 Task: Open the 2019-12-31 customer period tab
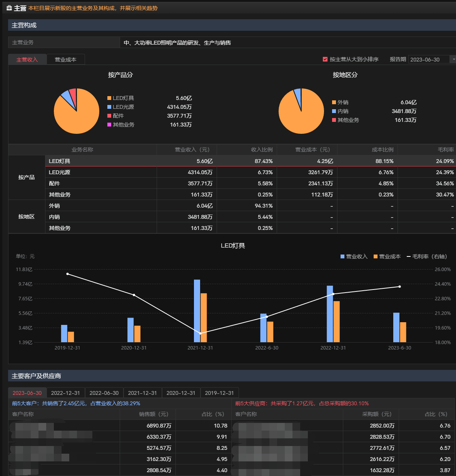point(219,393)
